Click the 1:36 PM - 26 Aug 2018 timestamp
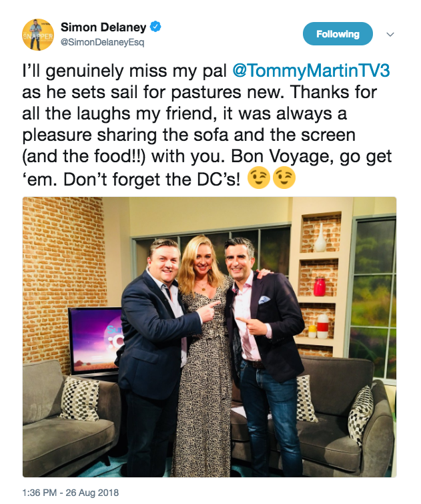This screenshot has height=504, width=421. point(70,493)
